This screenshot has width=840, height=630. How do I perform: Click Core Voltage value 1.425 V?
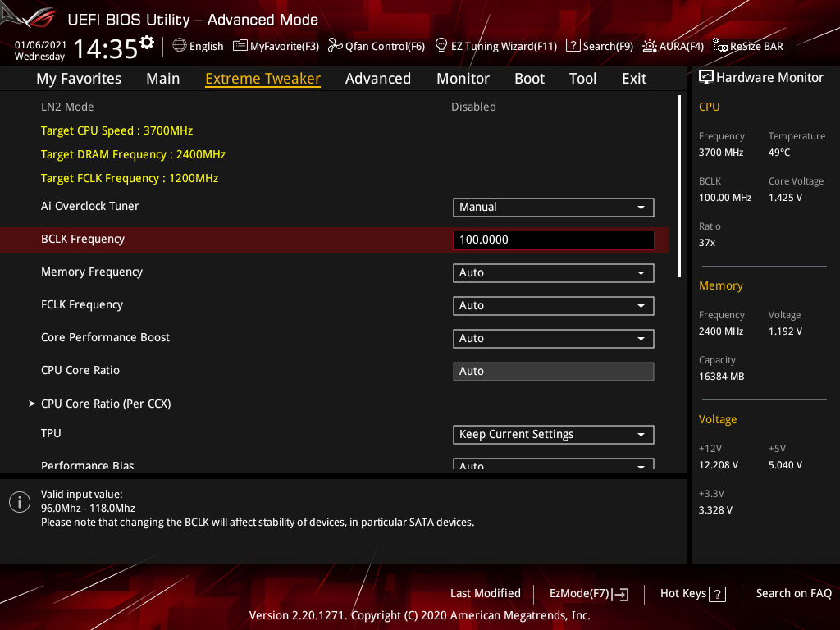click(785, 198)
